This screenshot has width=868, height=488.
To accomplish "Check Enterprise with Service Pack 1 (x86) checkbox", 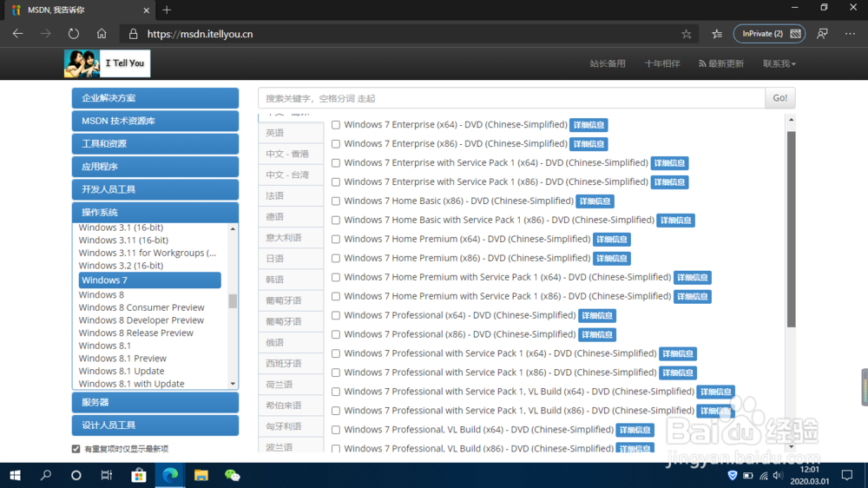I will pyautogui.click(x=336, y=182).
